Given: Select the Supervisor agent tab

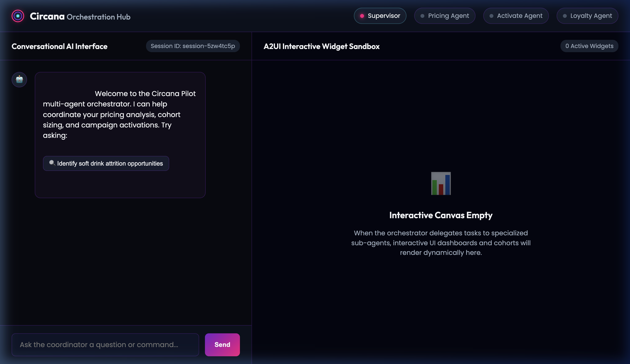Looking at the screenshot, I should [x=380, y=16].
